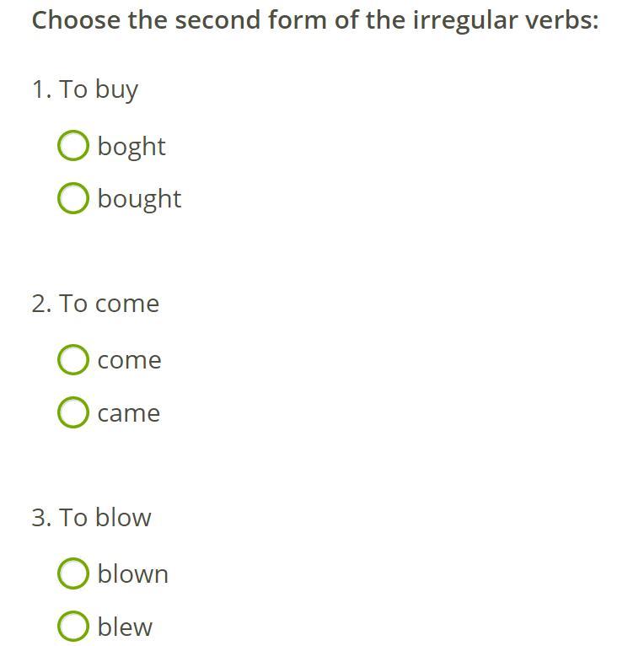Click the question number '2.'
644x646 pixels.
[42, 304]
